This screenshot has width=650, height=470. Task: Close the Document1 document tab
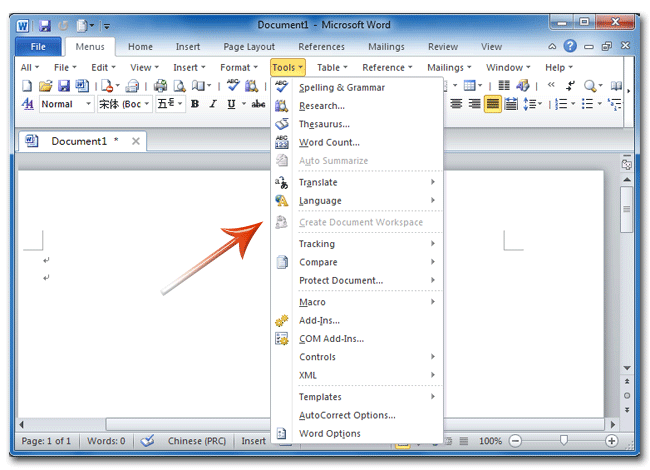click(136, 141)
